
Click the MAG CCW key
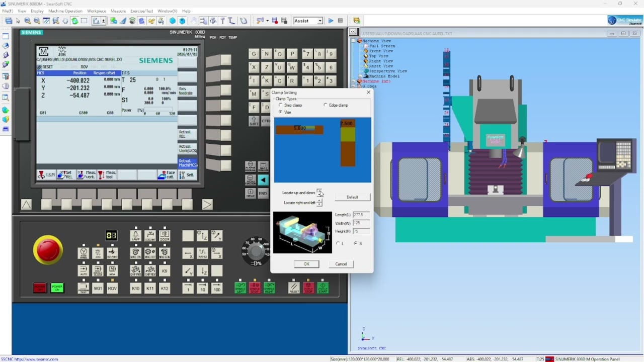click(165, 253)
